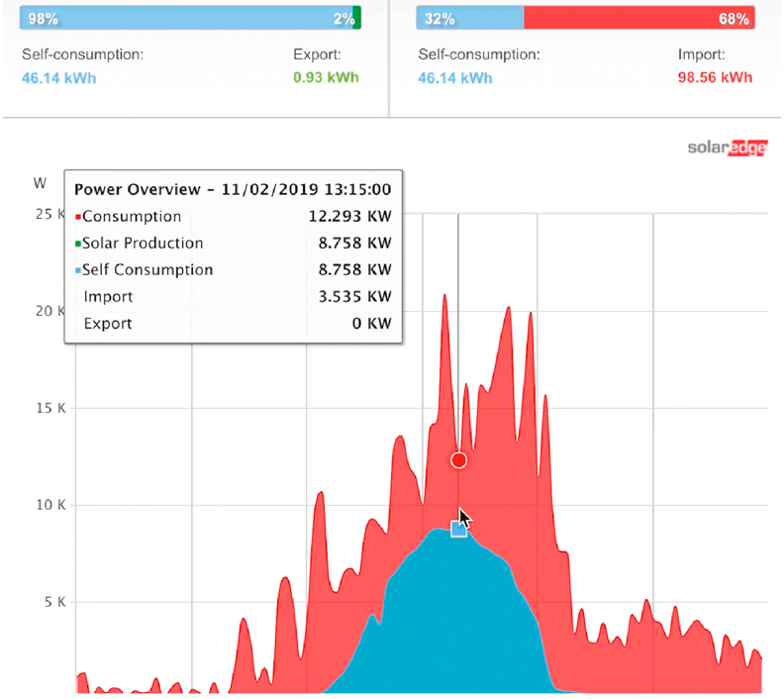Click the red Consumption circle marker on chart
The height and width of the screenshot is (699, 784).
pos(458,460)
